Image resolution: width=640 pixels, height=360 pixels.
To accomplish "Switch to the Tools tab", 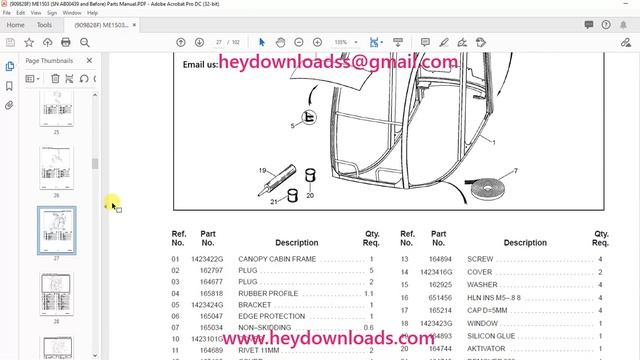I will (x=44, y=25).
